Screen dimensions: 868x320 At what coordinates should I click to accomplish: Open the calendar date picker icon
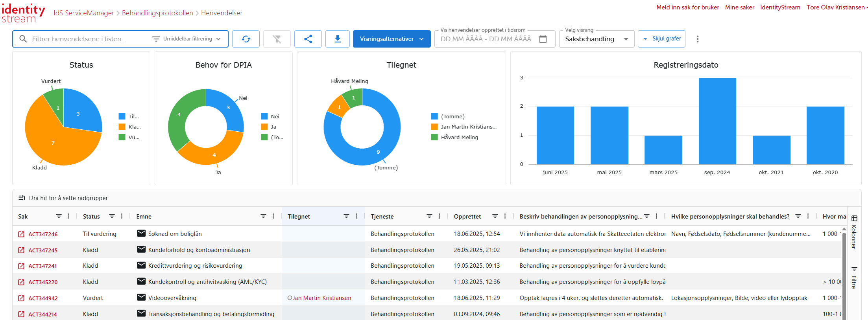point(543,39)
